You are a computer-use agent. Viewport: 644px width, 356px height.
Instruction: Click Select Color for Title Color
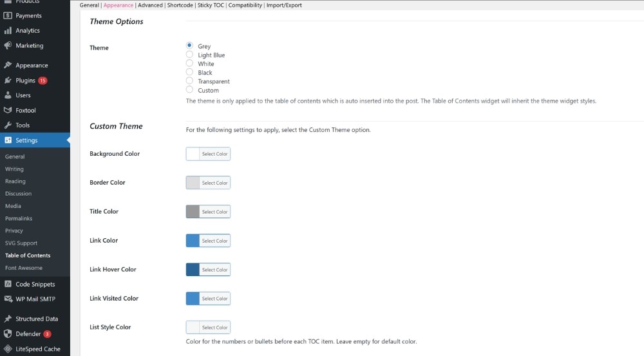[x=215, y=212]
